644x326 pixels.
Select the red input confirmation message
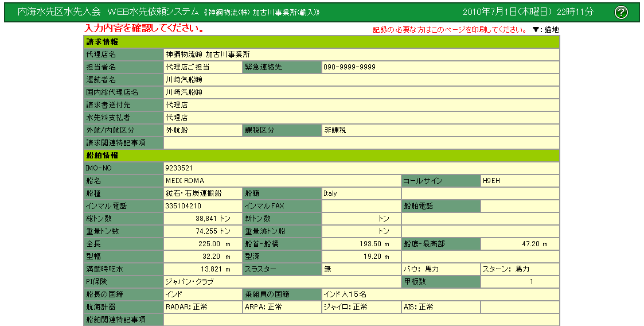point(145,29)
